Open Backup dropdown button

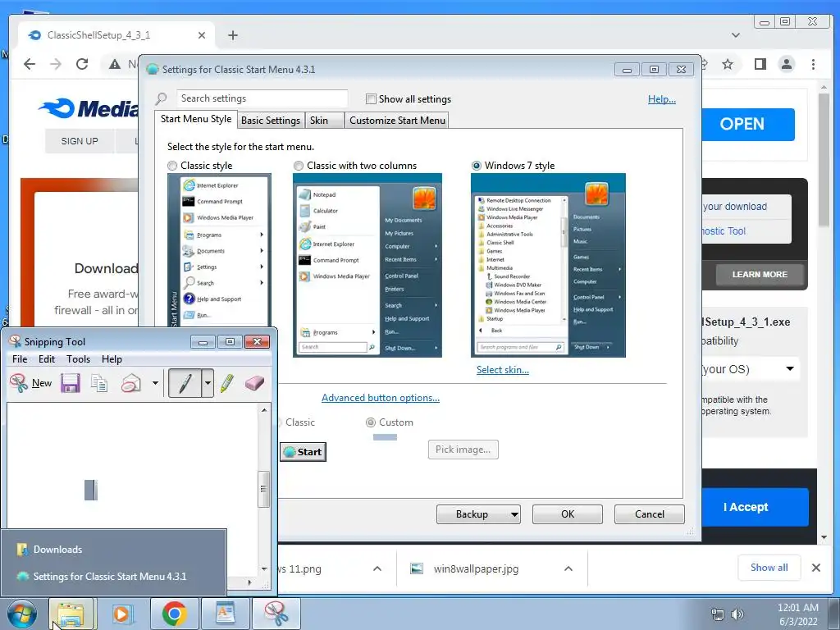coord(478,514)
